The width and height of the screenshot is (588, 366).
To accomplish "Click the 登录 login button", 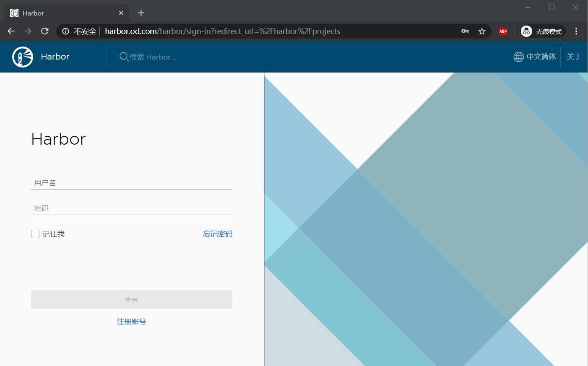I will 132,299.
